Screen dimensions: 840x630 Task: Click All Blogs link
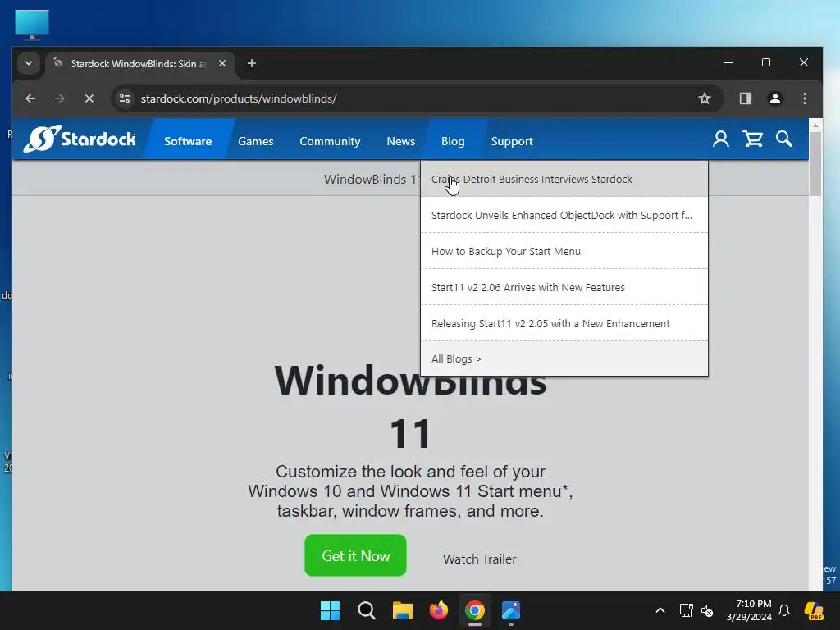[564, 358]
